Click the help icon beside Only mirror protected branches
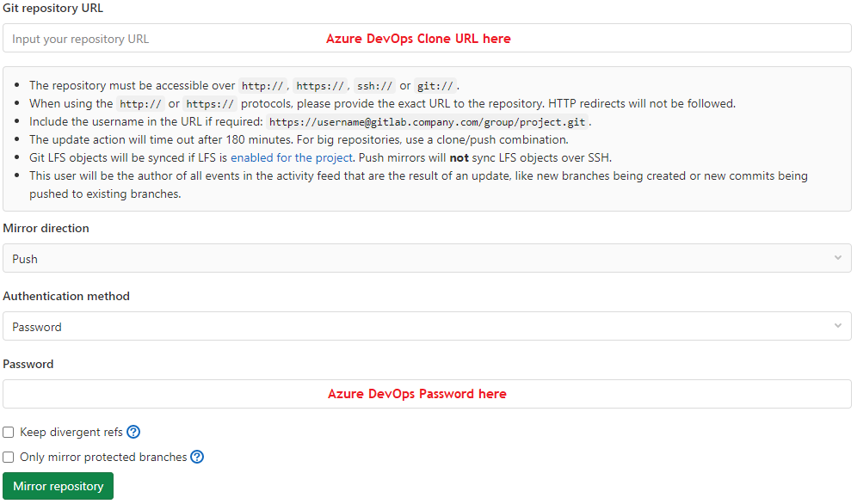This screenshot has width=857, height=504. tap(197, 457)
